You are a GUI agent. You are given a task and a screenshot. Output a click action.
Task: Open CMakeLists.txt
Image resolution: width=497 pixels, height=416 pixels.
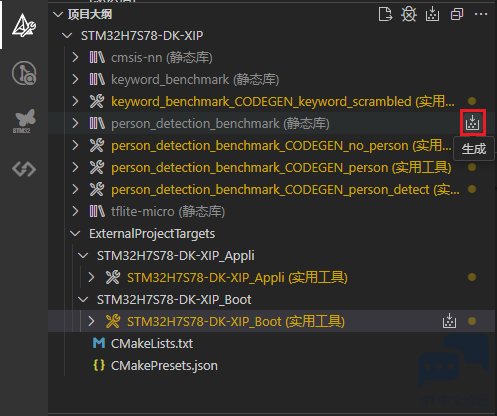(x=152, y=343)
